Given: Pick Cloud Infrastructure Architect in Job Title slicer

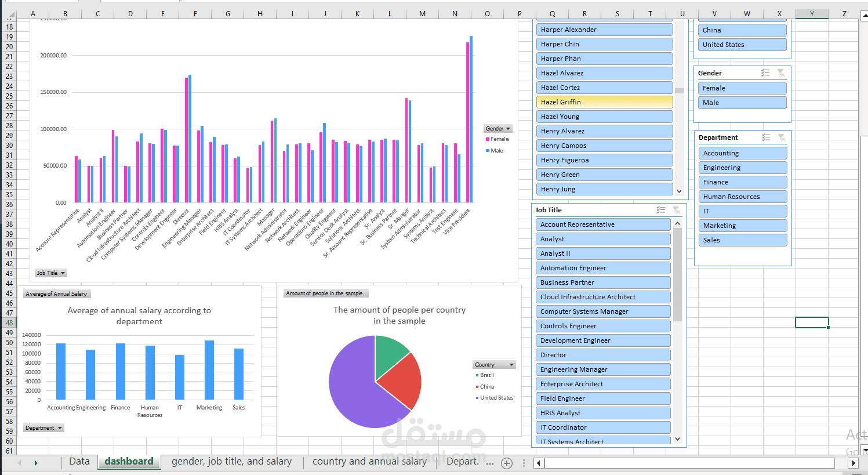Looking at the screenshot, I should point(603,297).
